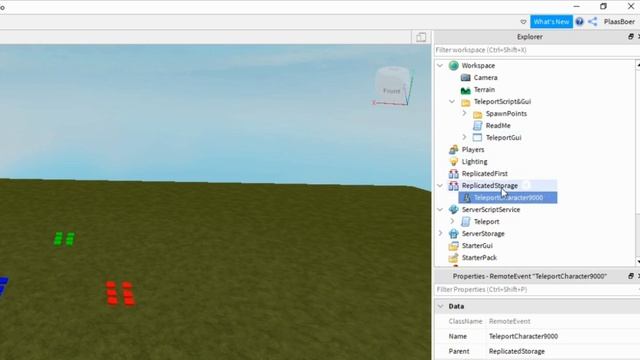Expand the SpawnPoints folder
Image resolution: width=640 pixels, height=360 pixels.
(464, 113)
